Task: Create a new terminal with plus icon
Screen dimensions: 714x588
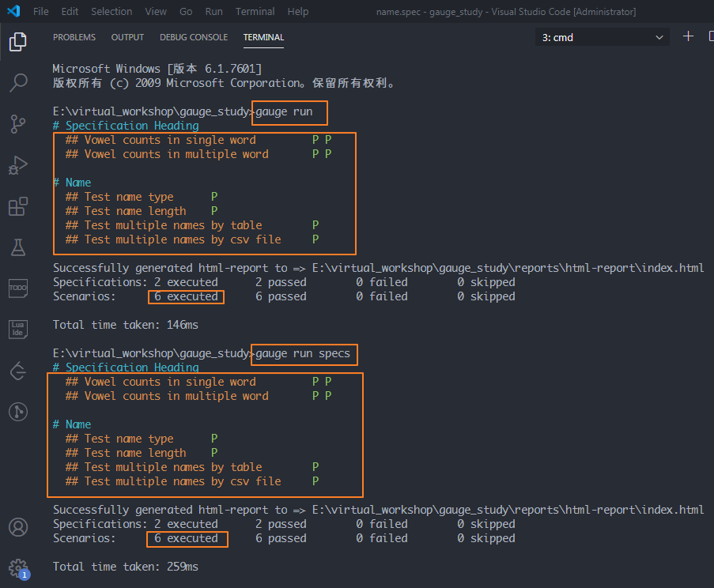Action: pos(688,36)
